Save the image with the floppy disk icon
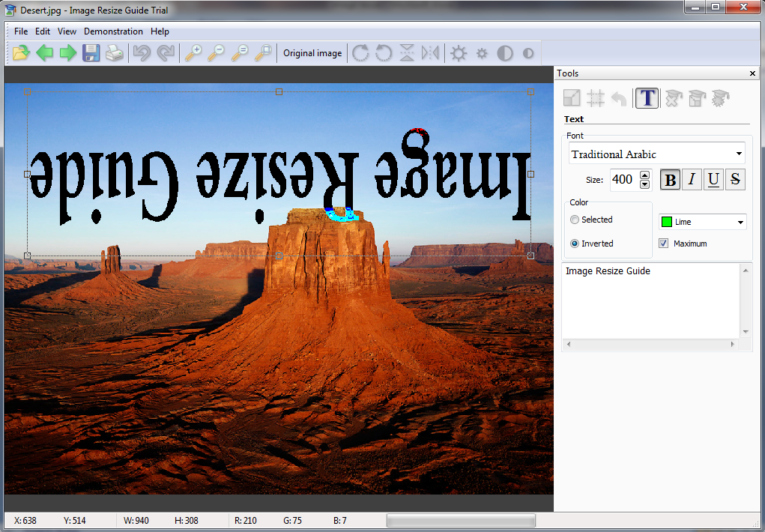This screenshot has height=532, width=765. tap(91, 53)
